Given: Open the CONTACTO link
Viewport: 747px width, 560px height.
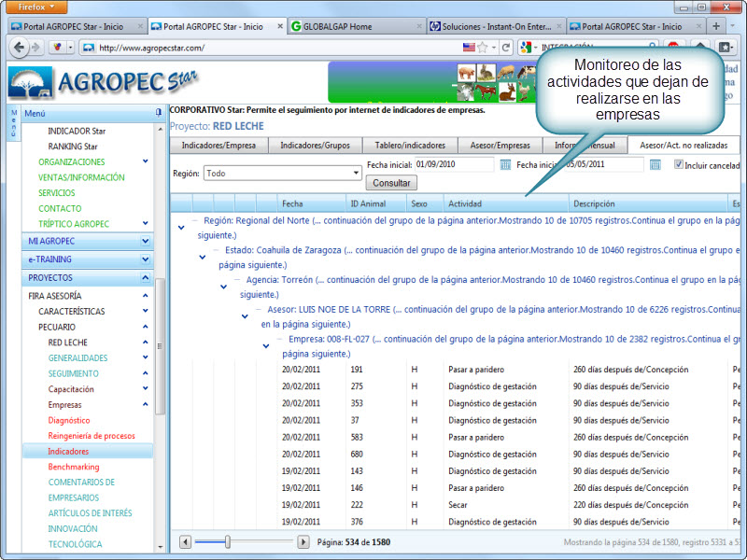Looking at the screenshot, I should (x=60, y=208).
